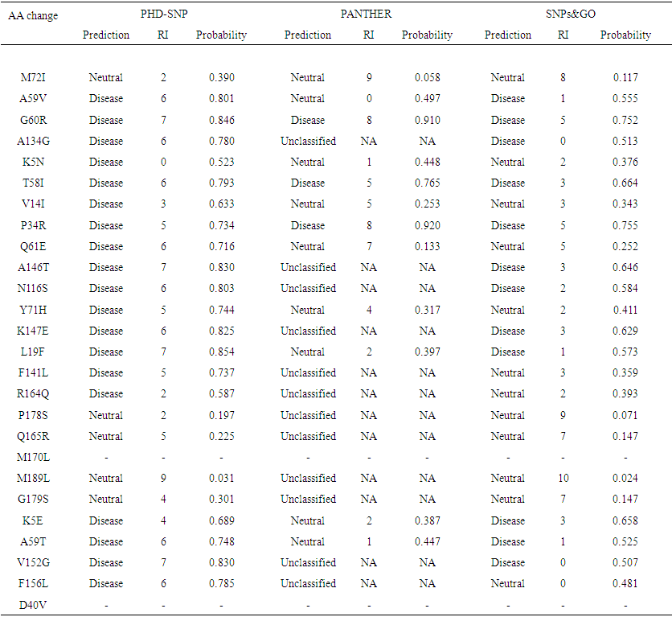Select SNPs&GO probability value 0.755

pyautogui.click(x=625, y=225)
